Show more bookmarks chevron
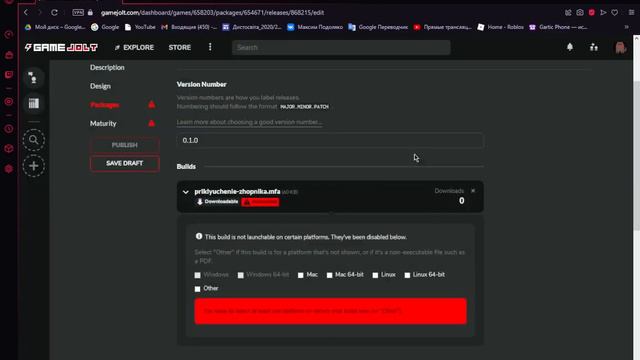 pyautogui.click(x=627, y=27)
